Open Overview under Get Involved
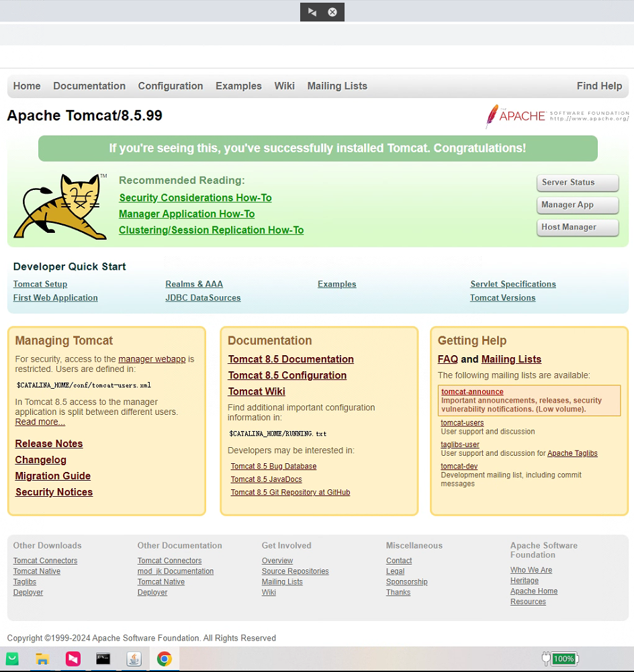The height and width of the screenshot is (672, 634). pos(277,561)
